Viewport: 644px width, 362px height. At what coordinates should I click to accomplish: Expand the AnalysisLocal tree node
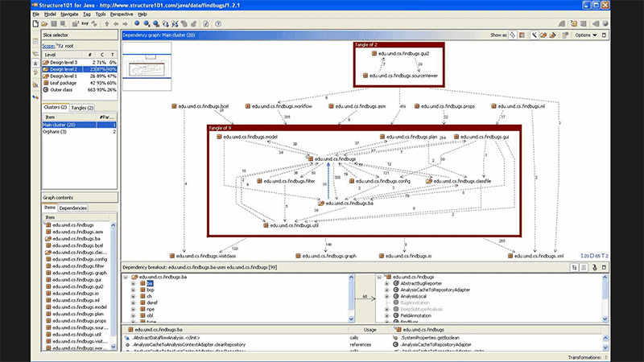[386, 296]
